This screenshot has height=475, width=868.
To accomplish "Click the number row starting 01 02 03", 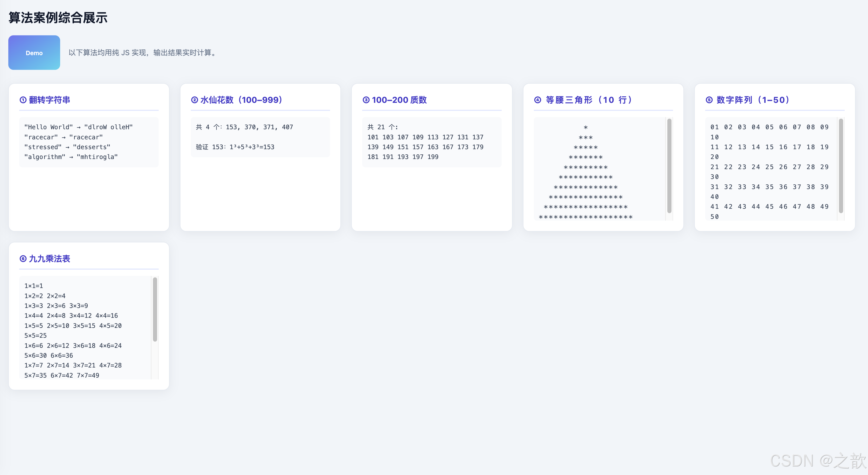I will click(769, 127).
